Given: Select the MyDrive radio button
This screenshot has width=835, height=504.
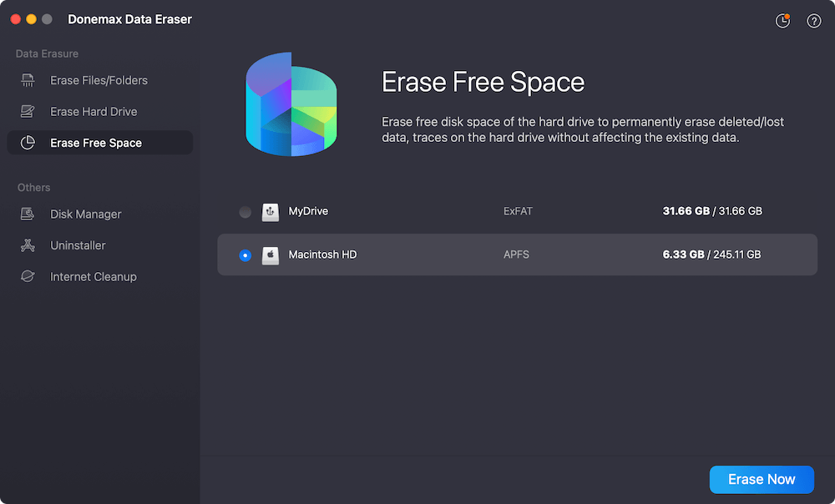Looking at the screenshot, I should 245,212.
